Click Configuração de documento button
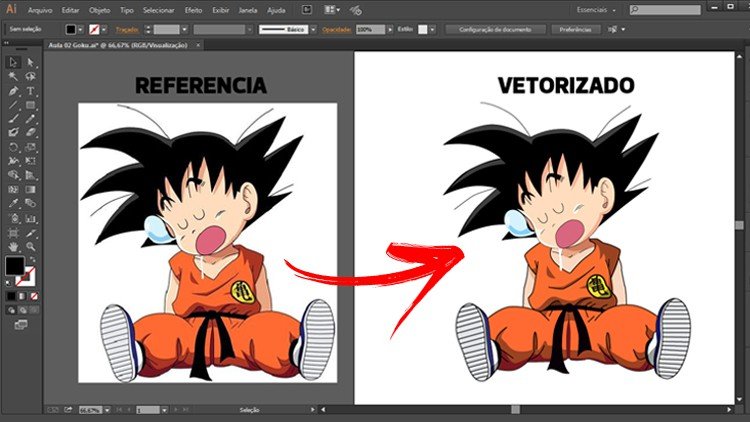 [x=495, y=30]
